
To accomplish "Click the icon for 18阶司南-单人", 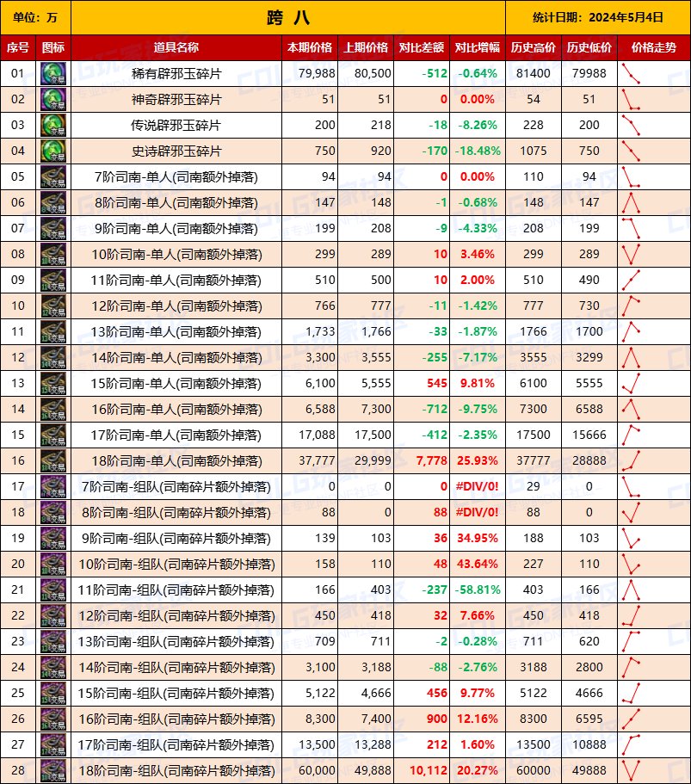I will (x=53, y=461).
